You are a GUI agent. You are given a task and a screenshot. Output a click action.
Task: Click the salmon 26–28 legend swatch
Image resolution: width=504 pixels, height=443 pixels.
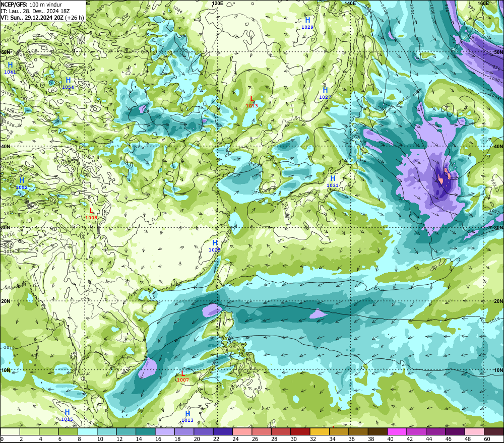point(262,431)
